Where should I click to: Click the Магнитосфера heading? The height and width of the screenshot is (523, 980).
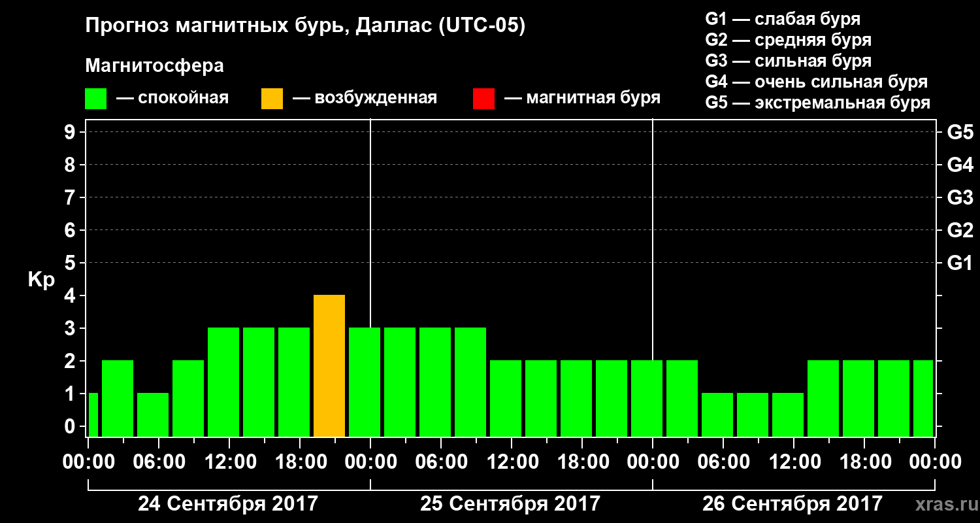pos(154,67)
